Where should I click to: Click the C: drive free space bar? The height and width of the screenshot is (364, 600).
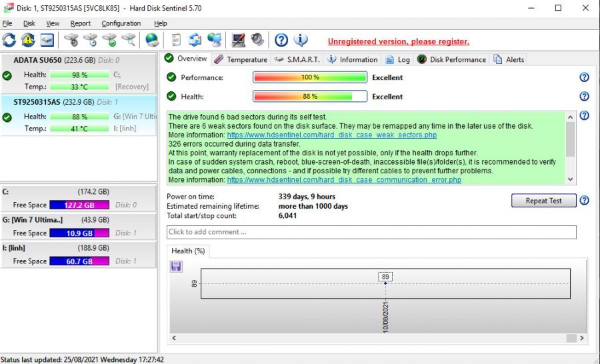(x=79, y=205)
